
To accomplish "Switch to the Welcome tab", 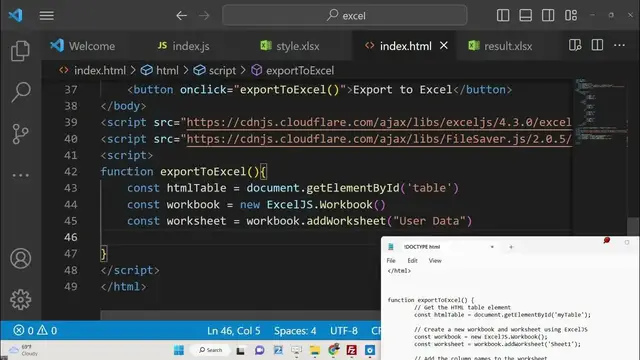I will [83, 46].
